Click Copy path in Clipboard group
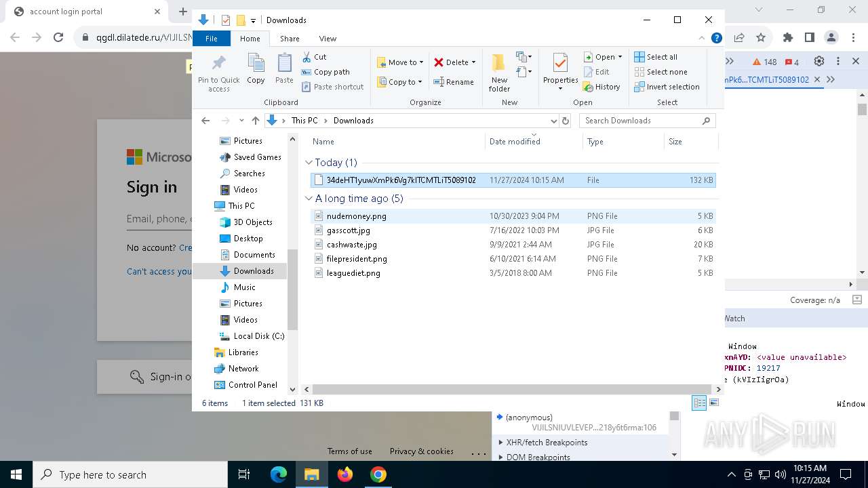 pos(325,72)
